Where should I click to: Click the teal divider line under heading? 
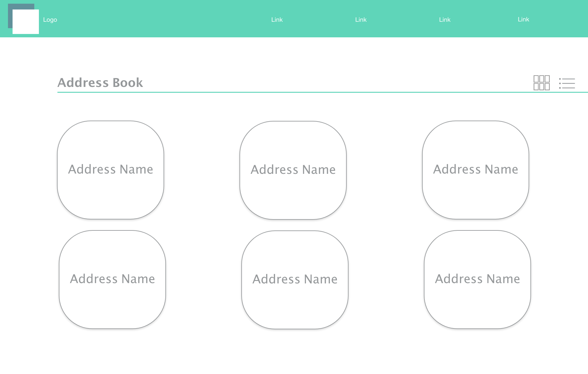pos(306,92)
